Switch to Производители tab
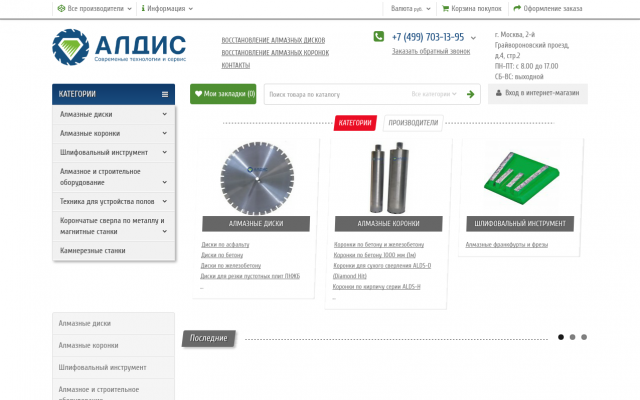This screenshot has width=640, height=400. pos(413,123)
